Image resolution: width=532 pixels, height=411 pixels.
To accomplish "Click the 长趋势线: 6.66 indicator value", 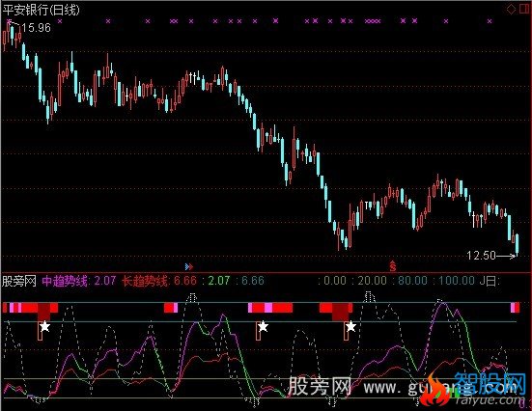I will click(x=159, y=281).
